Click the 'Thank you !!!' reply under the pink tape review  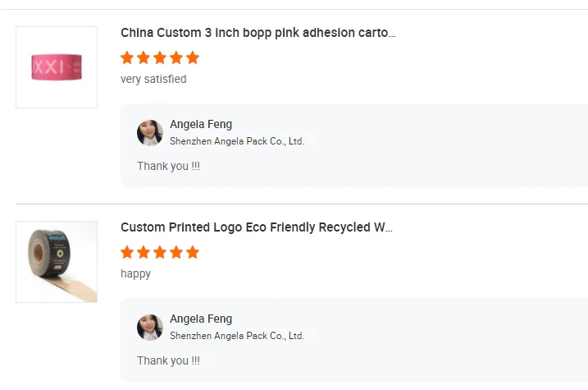(168, 166)
